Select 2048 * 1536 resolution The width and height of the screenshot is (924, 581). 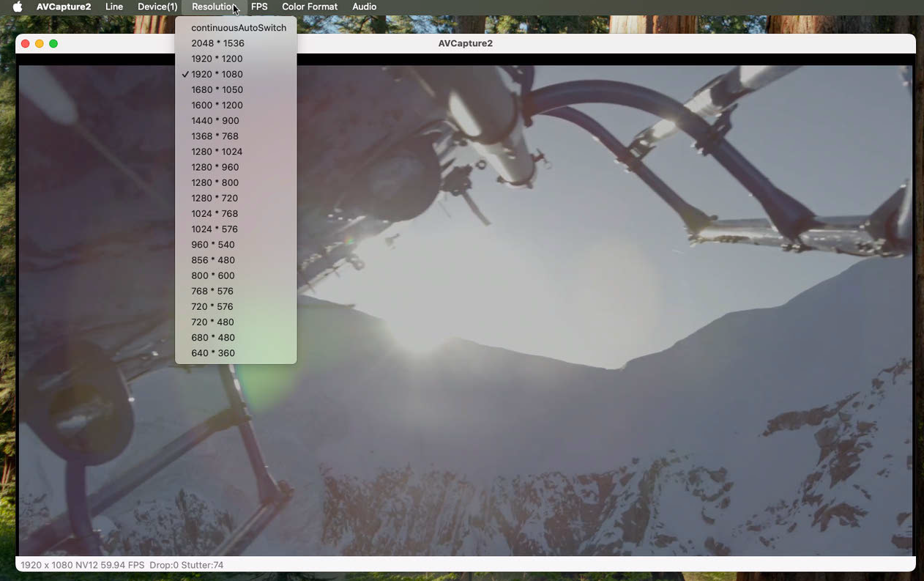click(x=217, y=43)
